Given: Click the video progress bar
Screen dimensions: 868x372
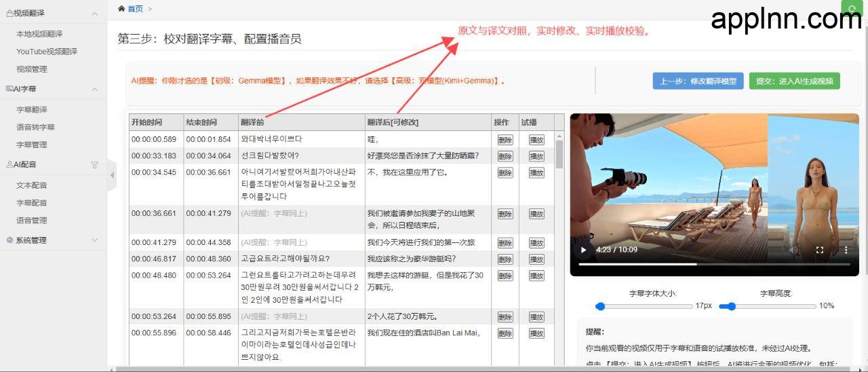Looking at the screenshot, I should (715, 265).
